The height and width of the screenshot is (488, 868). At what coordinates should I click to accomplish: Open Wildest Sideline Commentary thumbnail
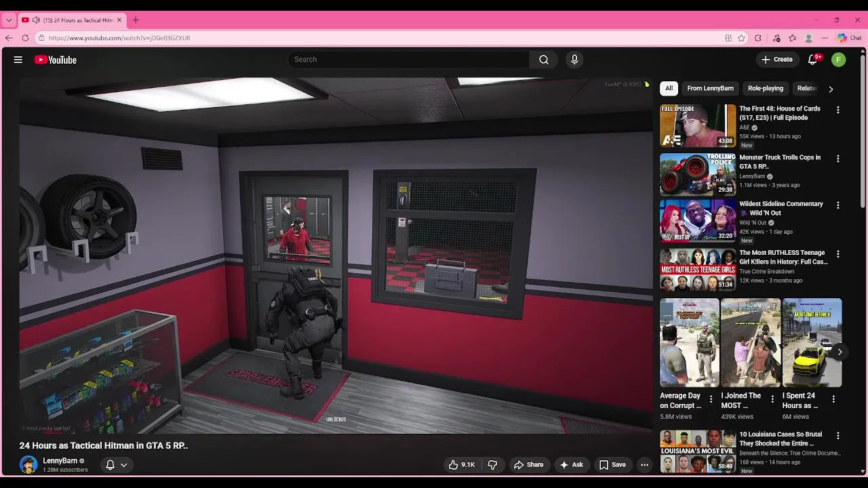pos(698,221)
